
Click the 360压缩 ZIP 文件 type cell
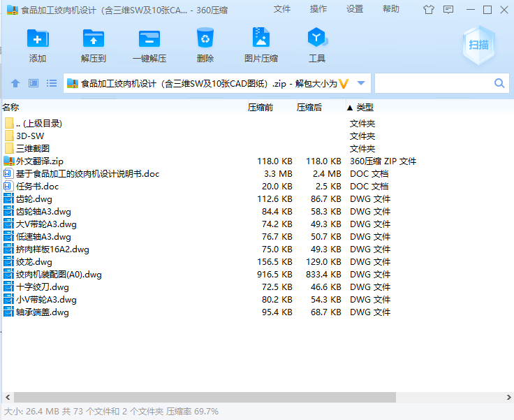383,161
